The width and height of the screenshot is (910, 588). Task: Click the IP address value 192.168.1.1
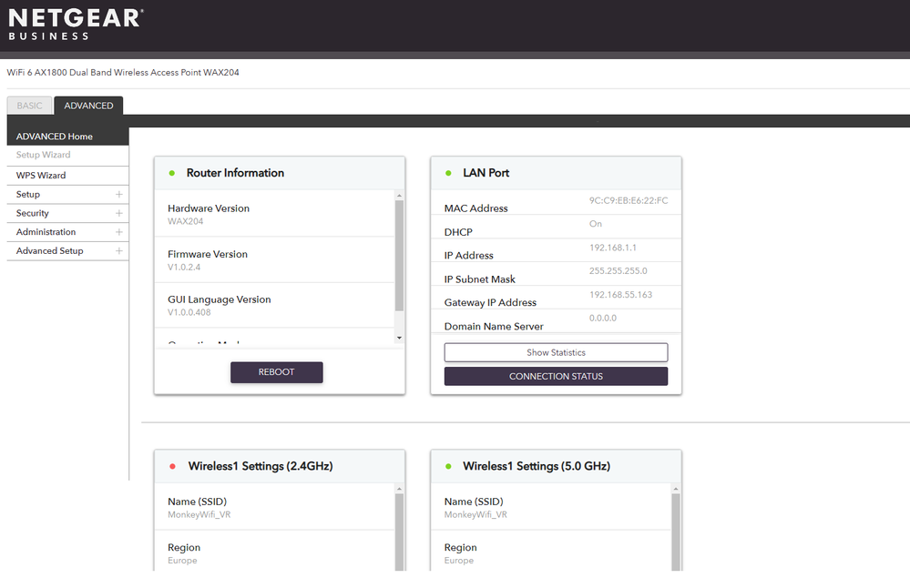[613, 248]
